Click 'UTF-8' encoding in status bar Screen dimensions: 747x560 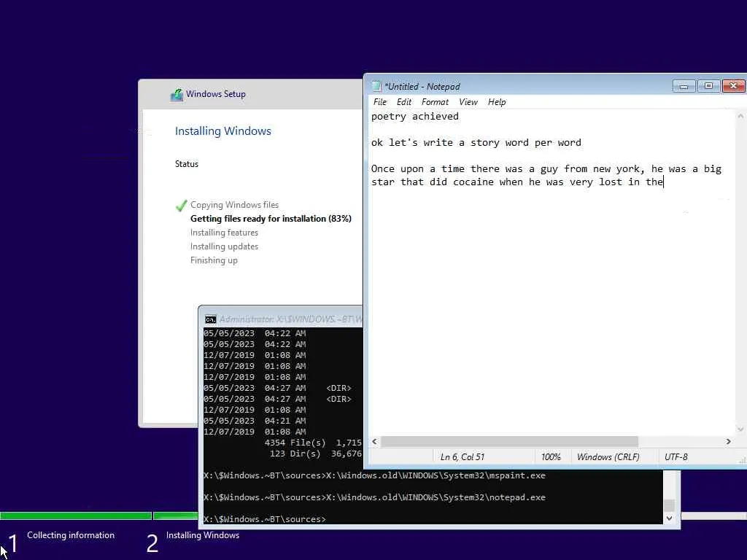coord(676,457)
